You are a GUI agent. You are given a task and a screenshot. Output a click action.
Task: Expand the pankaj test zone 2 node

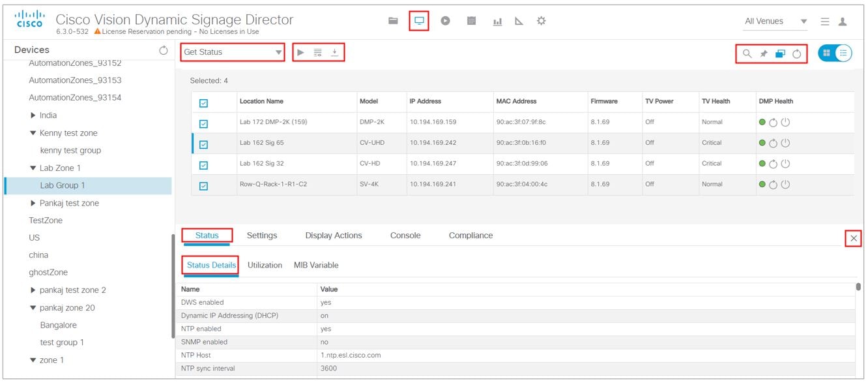click(34, 290)
